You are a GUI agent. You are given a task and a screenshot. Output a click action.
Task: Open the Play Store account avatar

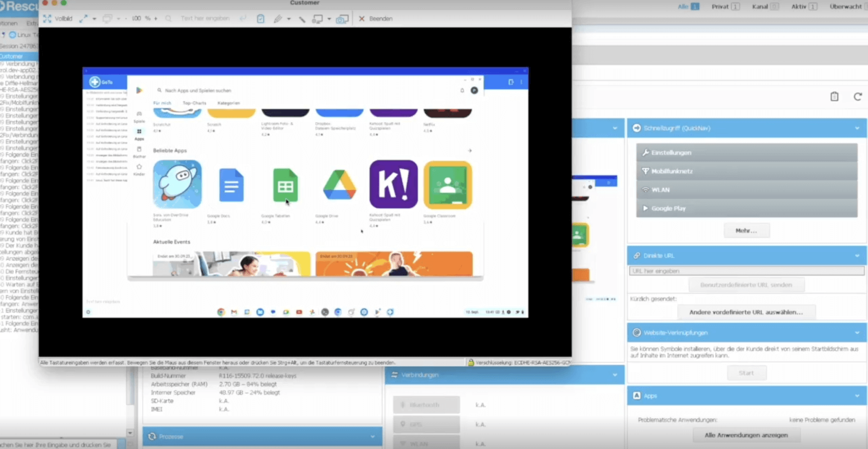(x=474, y=90)
